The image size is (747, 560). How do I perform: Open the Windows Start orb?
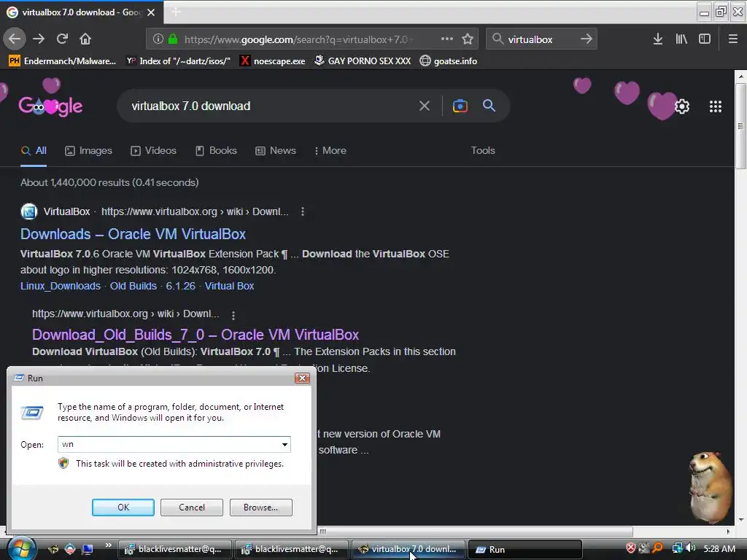click(21, 548)
